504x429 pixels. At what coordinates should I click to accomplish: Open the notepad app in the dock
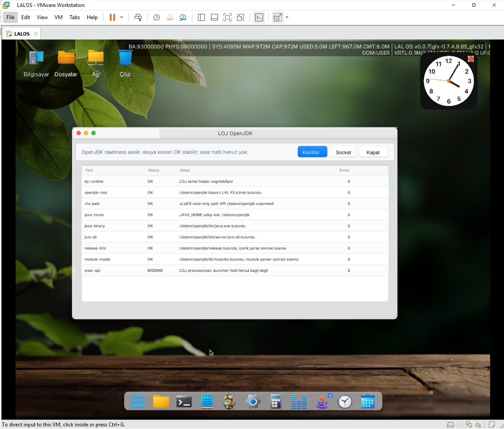click(x=207, y=401)
